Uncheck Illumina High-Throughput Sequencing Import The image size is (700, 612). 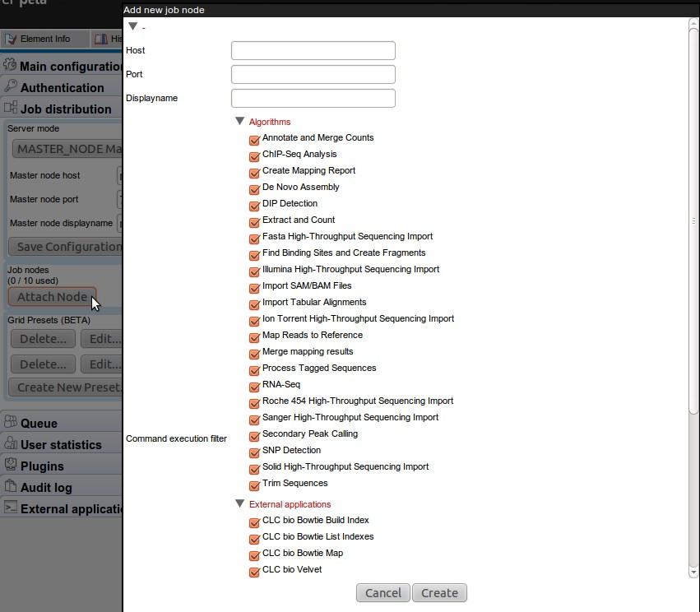click(254, 271)
